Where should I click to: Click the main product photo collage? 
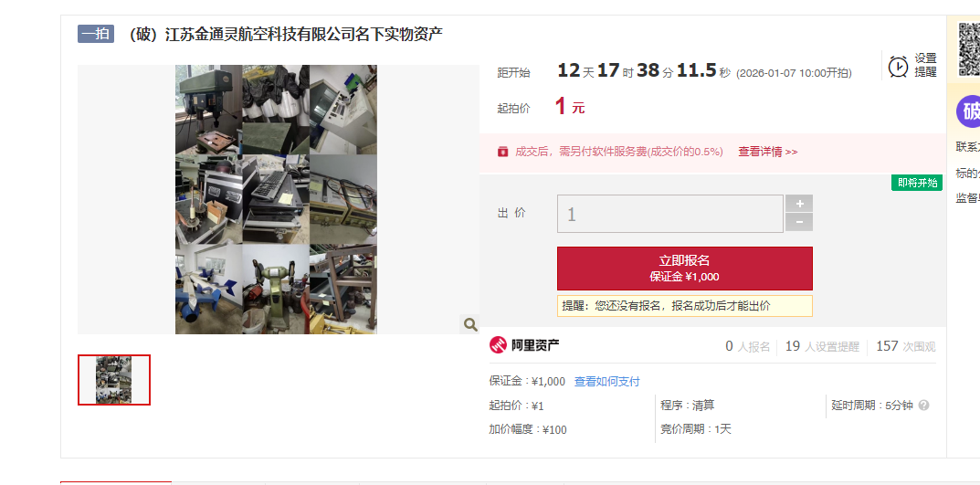click(x=276, y=199)
